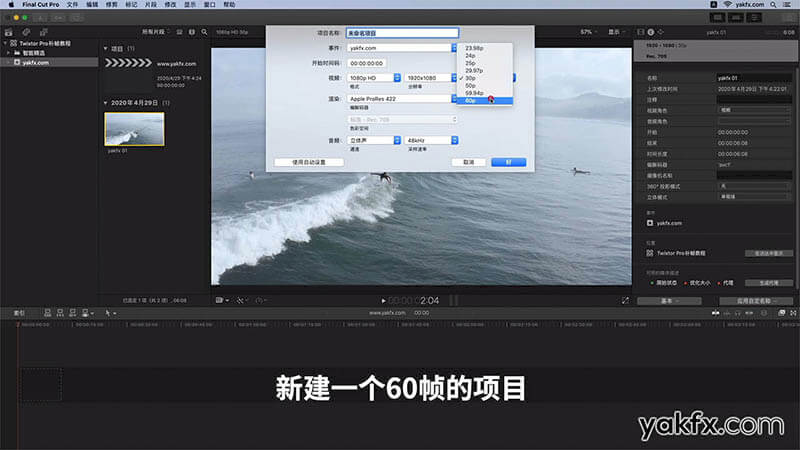Screen dimensions: 800x450
Task: Select the 60p frame rate option
Action: click(x=485, y=101)
